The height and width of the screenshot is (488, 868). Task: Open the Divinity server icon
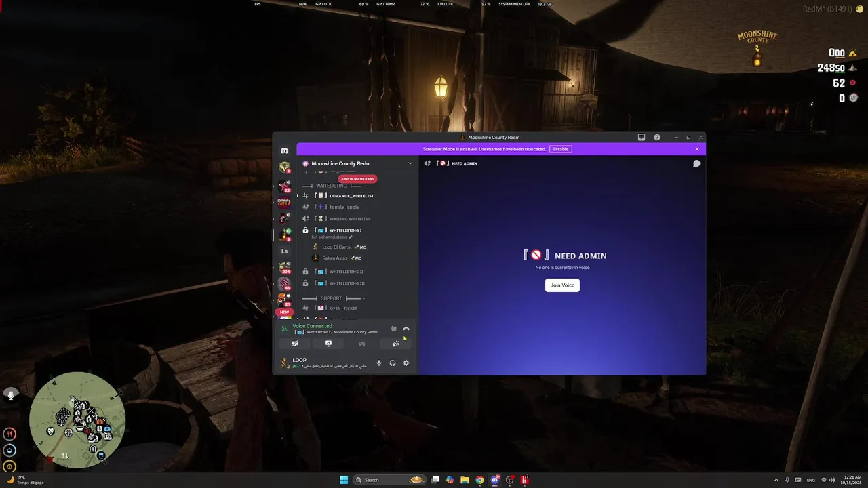(x=285, y=202)
